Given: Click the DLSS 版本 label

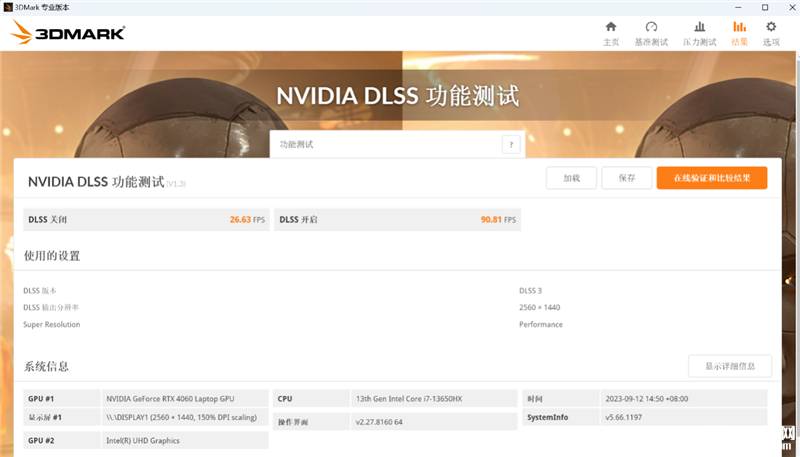Looking at the screenshot, I should [40, 291].
